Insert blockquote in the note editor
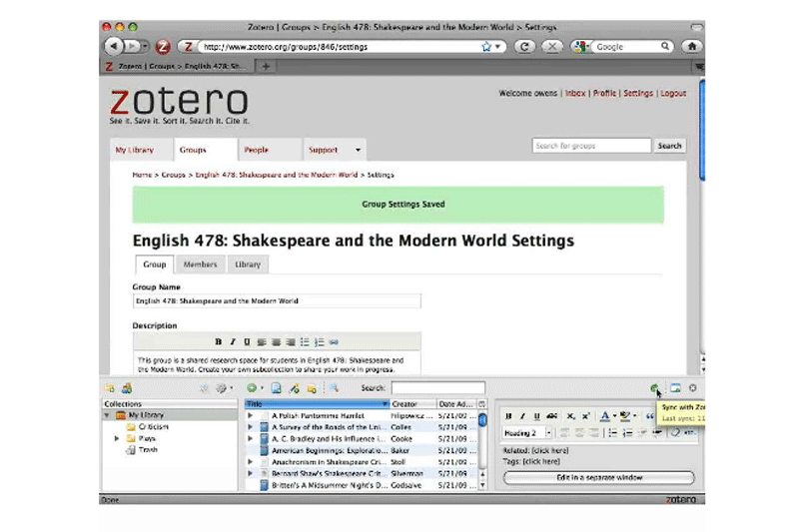Image resolution: width=799 pixels, height=532 pixels. [650, 416]
